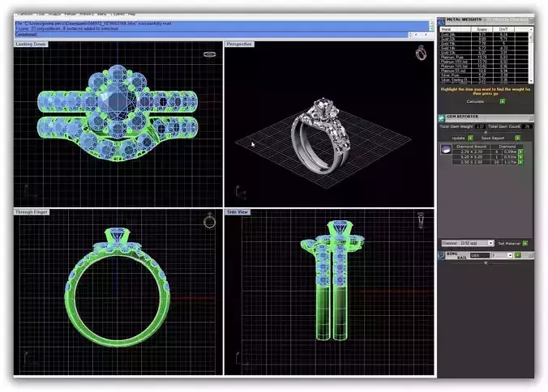Click the ring icon in Side View viewport corner
Viewport: 548px width, 392px height.
click(x=421, y=220)
